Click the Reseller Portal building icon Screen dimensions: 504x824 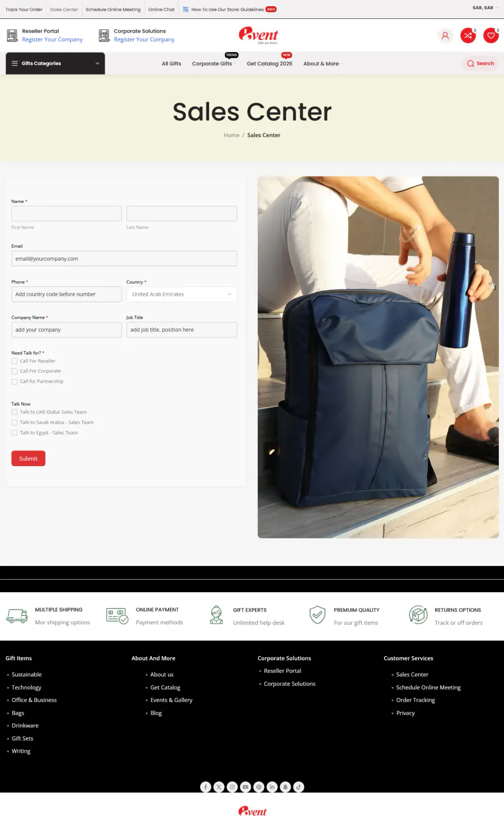click(x=12, y=36)
